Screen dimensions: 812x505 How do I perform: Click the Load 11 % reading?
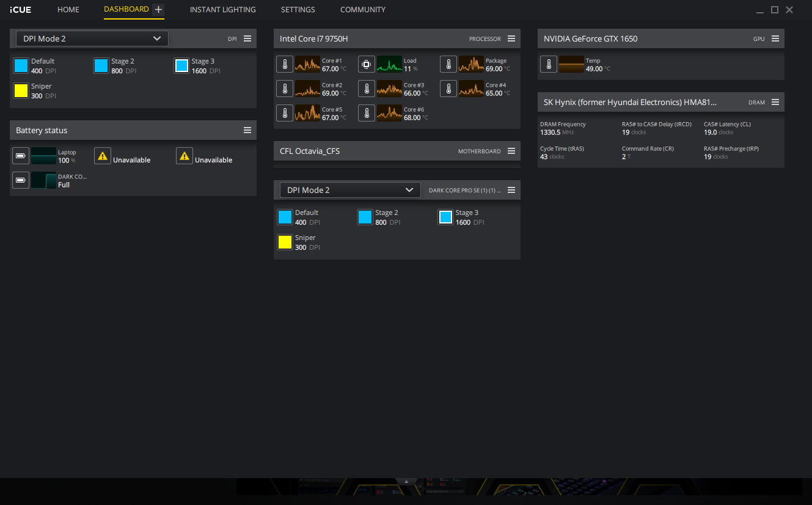(x=411, y=69)
